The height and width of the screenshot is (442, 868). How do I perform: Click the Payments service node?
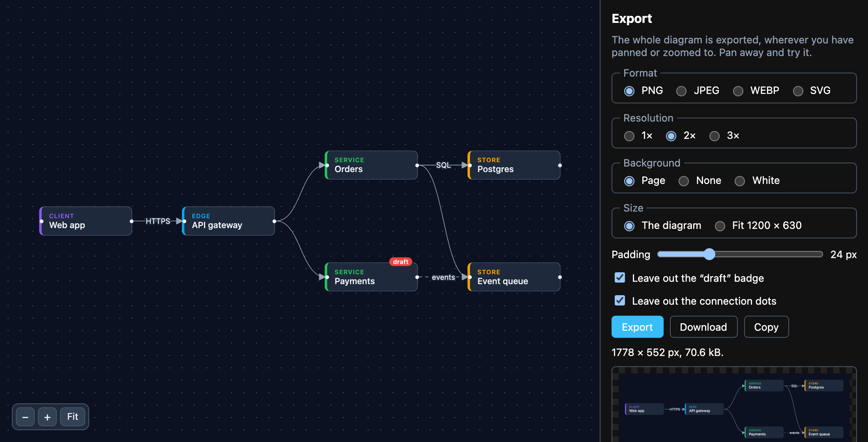pyautogui.click(x=371, y=277)
